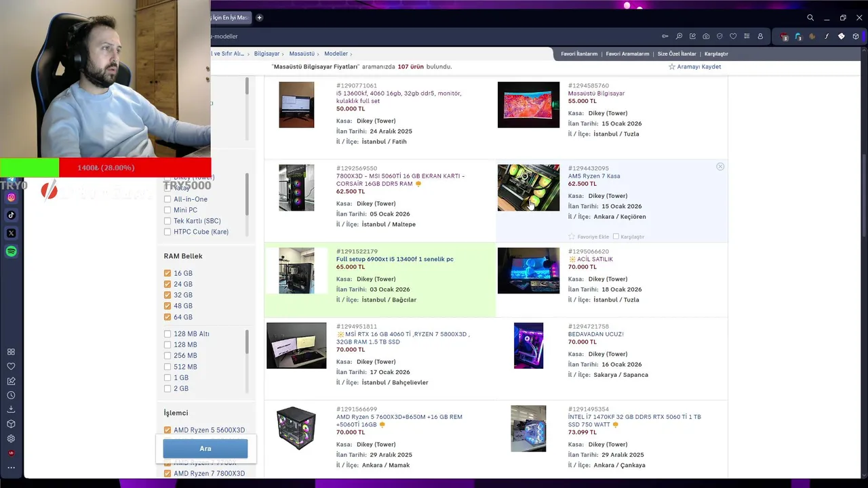Click the search tabs magnifier in title bar

(810, 18)
